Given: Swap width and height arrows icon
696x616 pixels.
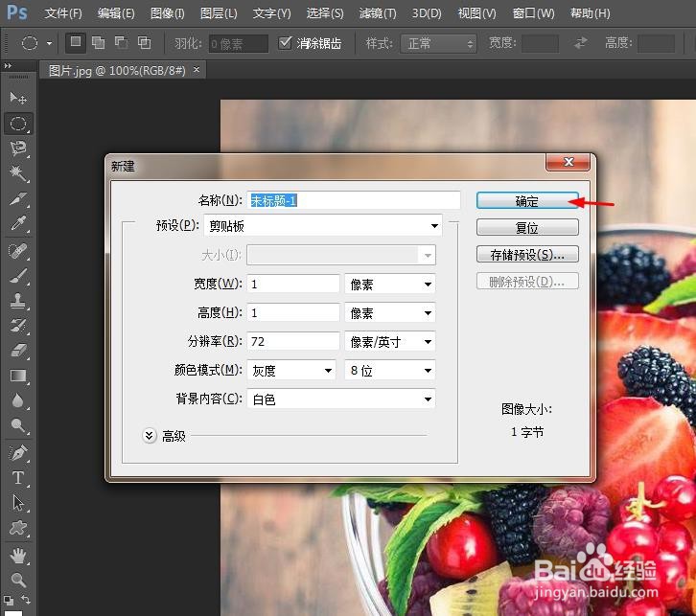Looking at the screenshot, I should pos(581,43).
